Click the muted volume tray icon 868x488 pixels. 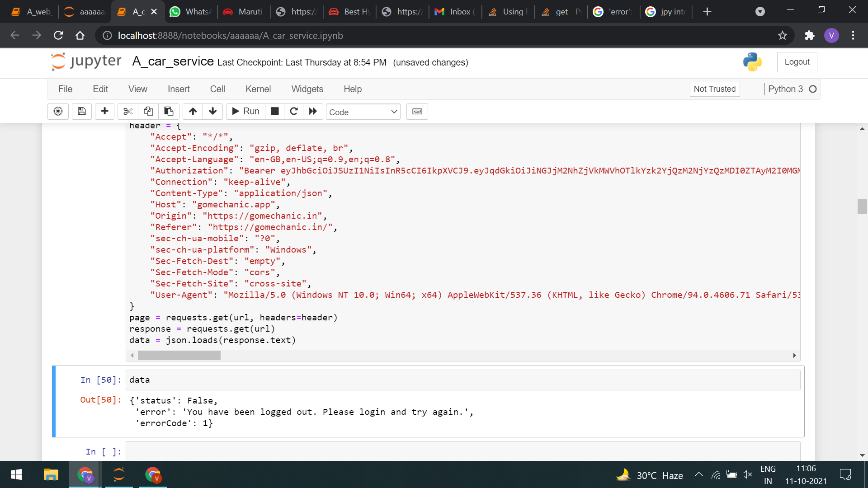(x=747, y=474)
